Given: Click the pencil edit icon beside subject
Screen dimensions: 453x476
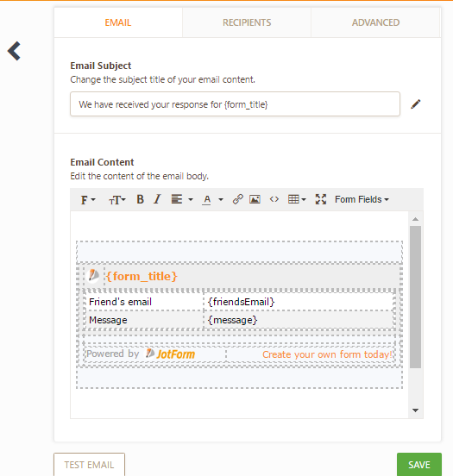Looking at the screenshot, I should pos(416,104).
